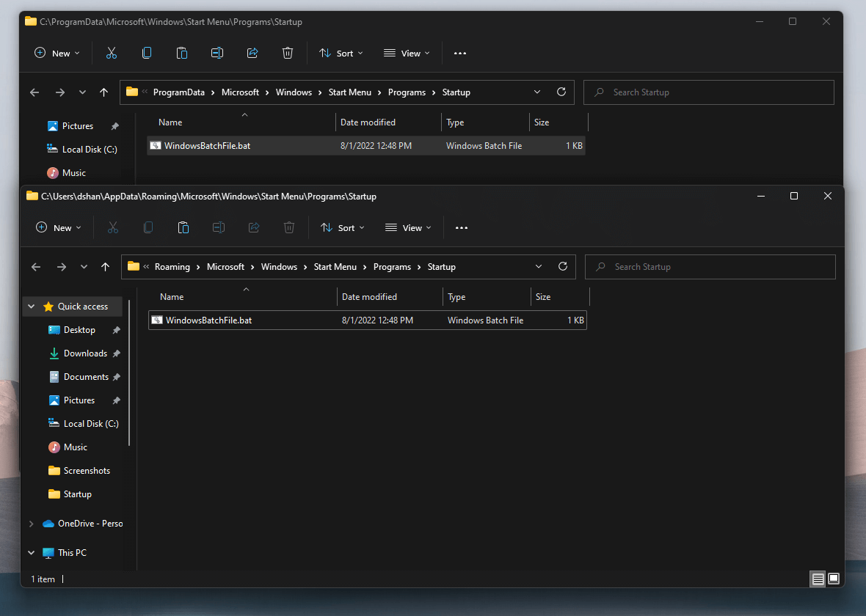Click the Search Startup box in Roaming window
The height and width of the screenshot is (616, 866).
710,267
